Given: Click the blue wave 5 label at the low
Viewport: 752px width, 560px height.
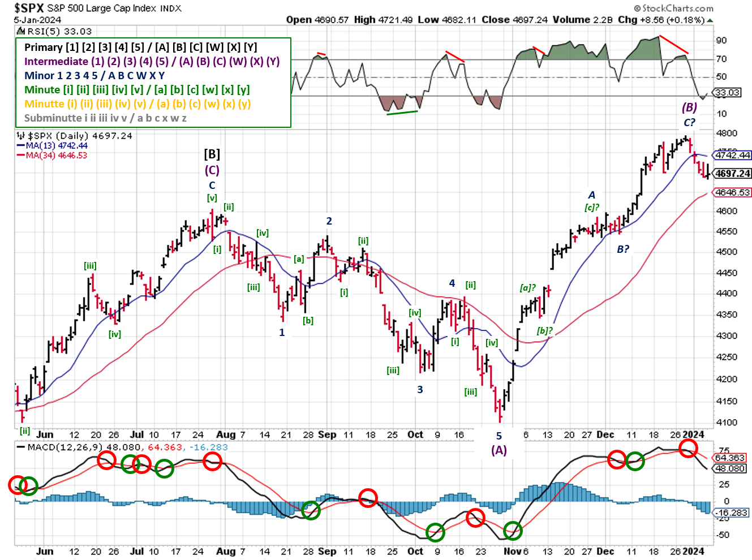Looking at the screenshot, I should pyautogui.click(x=499, y=436).
